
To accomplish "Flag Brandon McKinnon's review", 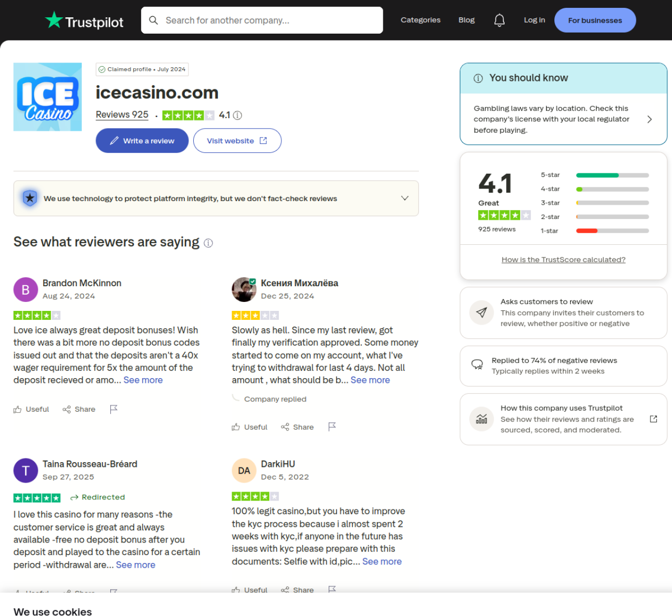I will pyautogui.click(x=113, y=409).
